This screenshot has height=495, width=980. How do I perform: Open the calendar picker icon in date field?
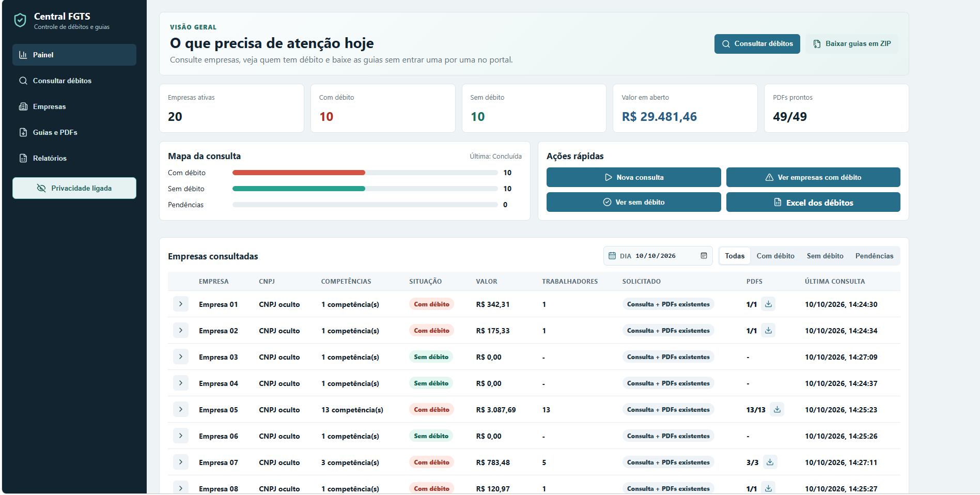click(x=704, y=256)
